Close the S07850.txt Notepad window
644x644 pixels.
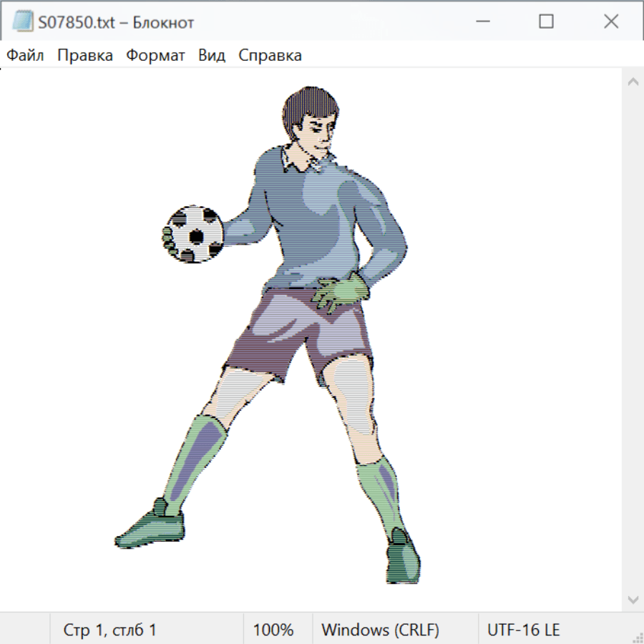click(610, 21)
